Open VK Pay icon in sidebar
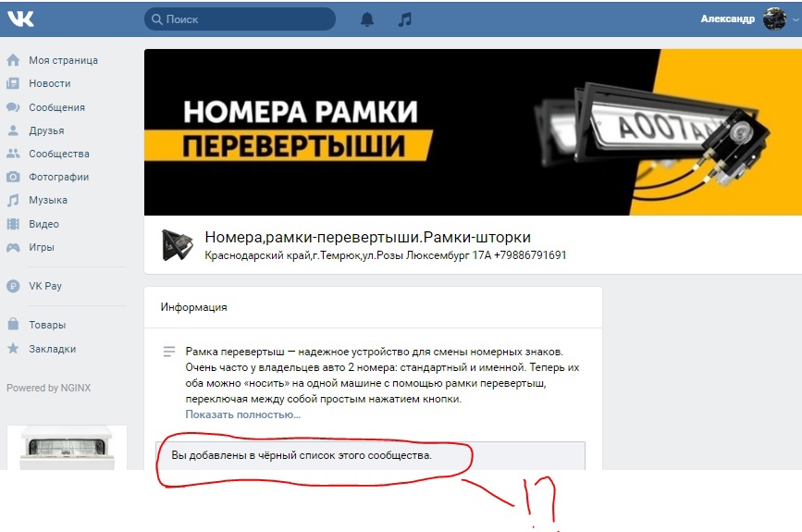The image size is (802, 532). pos(13,286)
